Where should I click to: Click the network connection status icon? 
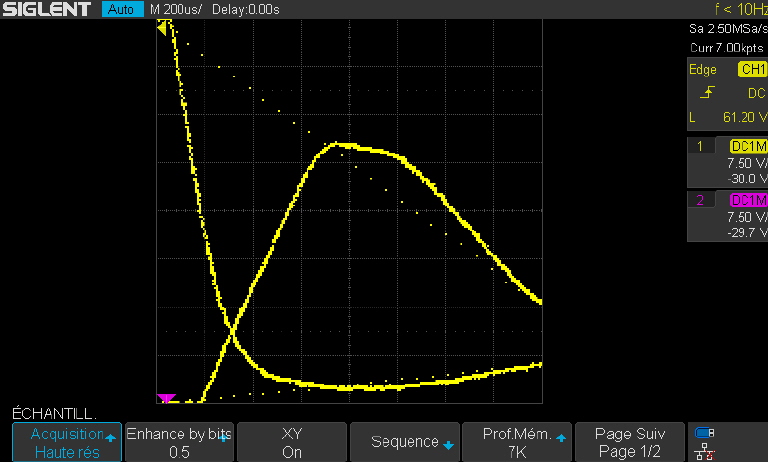(704, 452)
